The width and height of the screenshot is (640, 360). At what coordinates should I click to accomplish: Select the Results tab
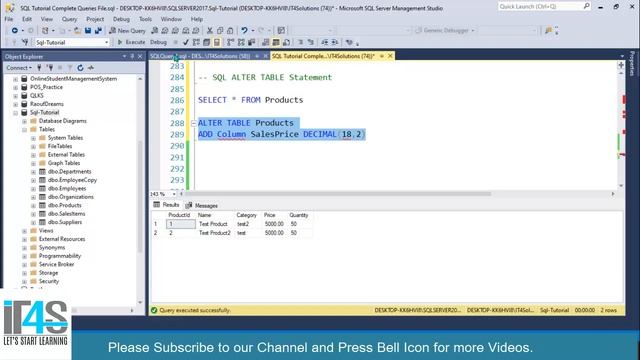(x=166, y=205)
